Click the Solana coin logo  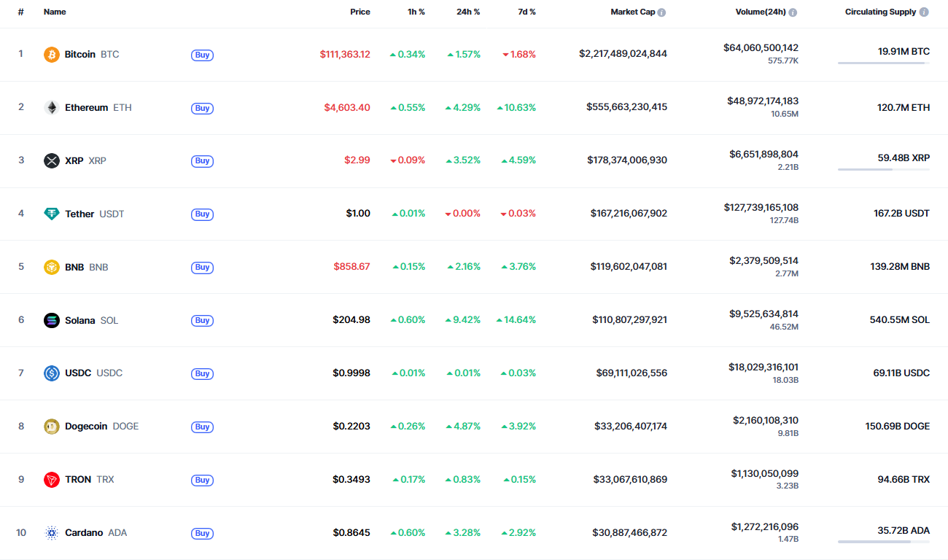(x=51, y=320)
